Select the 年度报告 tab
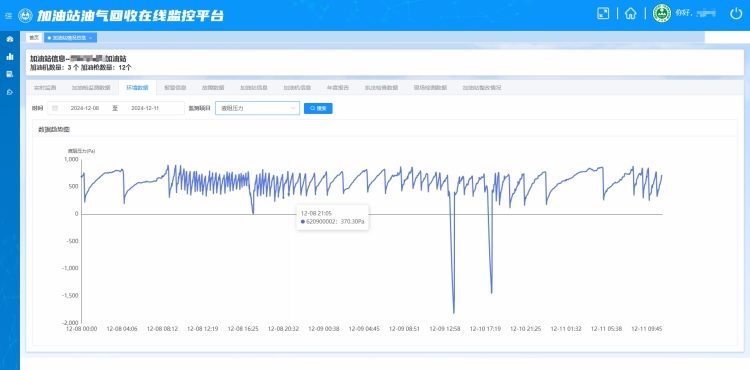Image resolution: width=750 pixels, height=370 pixels. (338, 88)
